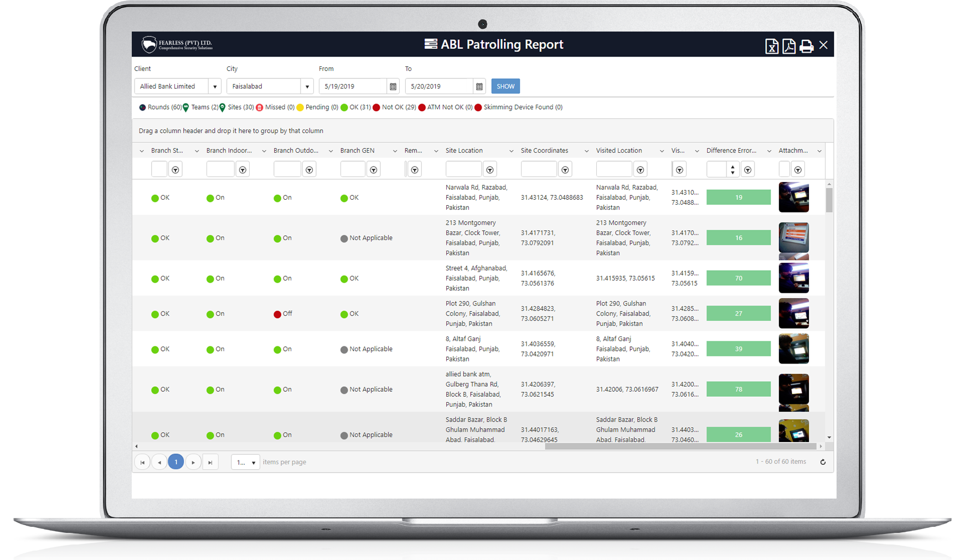The image size is (970, 560).
Task: Click the Not OK (29) legend item
Action: 394,107
